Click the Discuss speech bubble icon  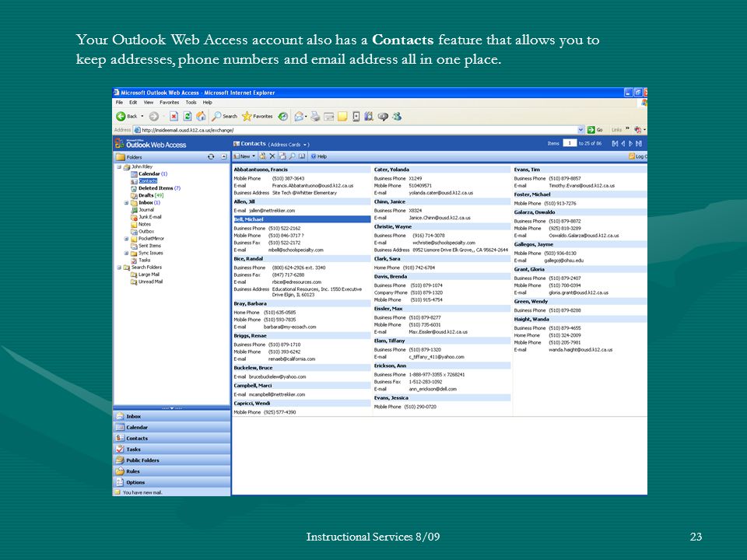point(383,116)
